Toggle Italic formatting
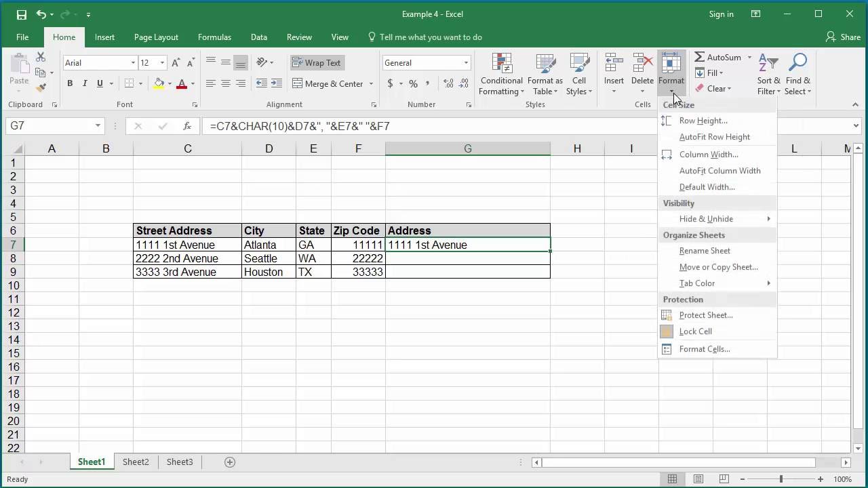The image size is (868, 488). pos(85,83)
